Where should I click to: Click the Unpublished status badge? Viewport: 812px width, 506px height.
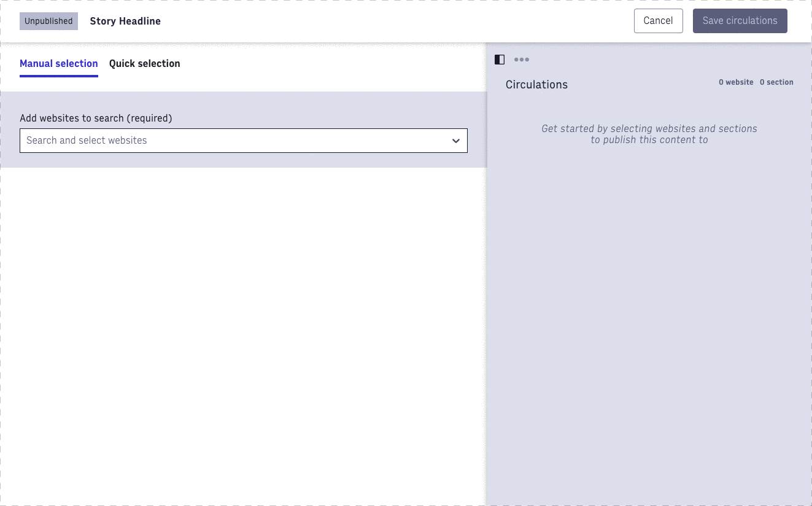click(48, 21)
